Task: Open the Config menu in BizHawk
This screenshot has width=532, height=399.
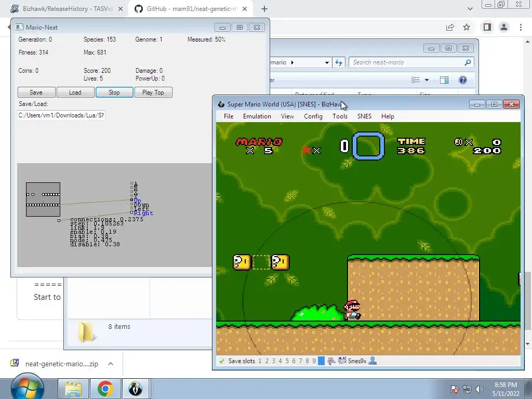Action: pos(313,116)
